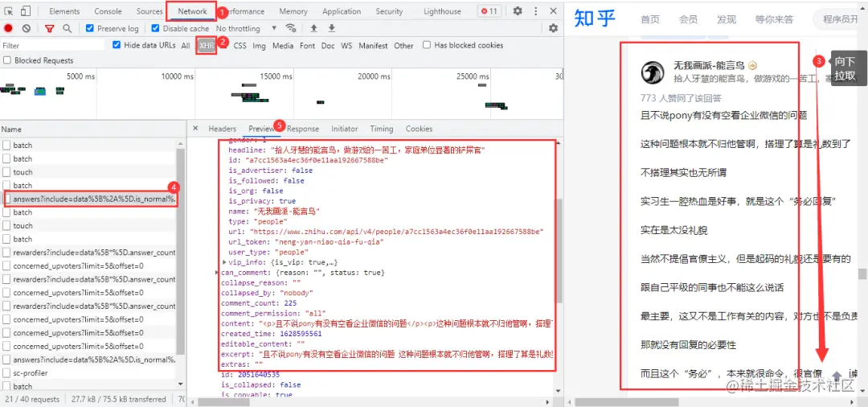Click 发现 in Zhihu navigation
The height and width of the screenshot is (407, 868).
727,20
